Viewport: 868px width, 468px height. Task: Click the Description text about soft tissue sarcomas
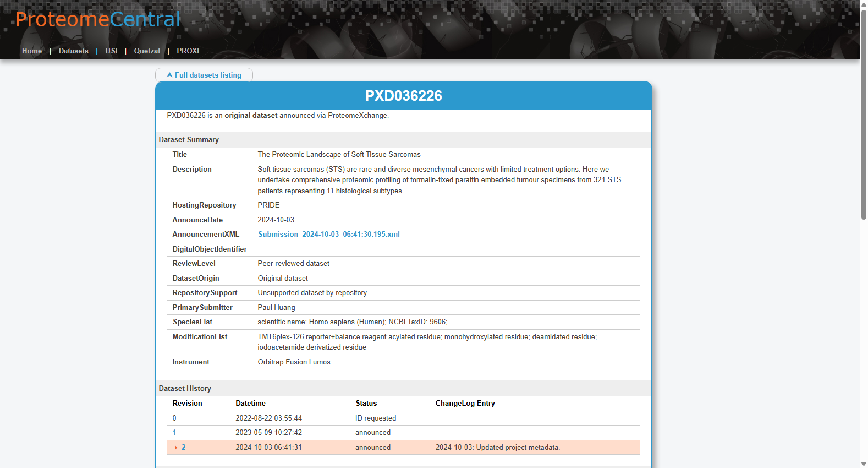click(440, 180)
